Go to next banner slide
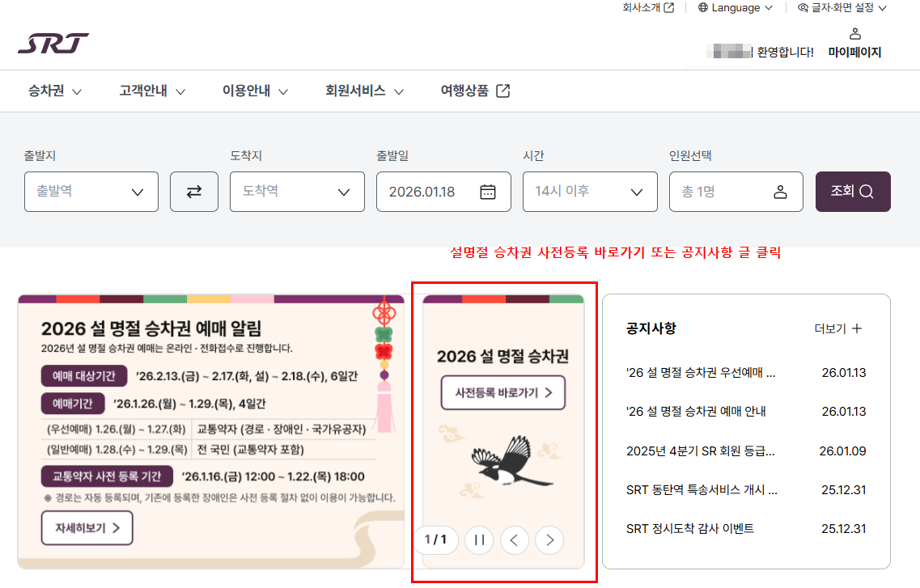This screenshot has width=920, height=588. tap(549, 540)
